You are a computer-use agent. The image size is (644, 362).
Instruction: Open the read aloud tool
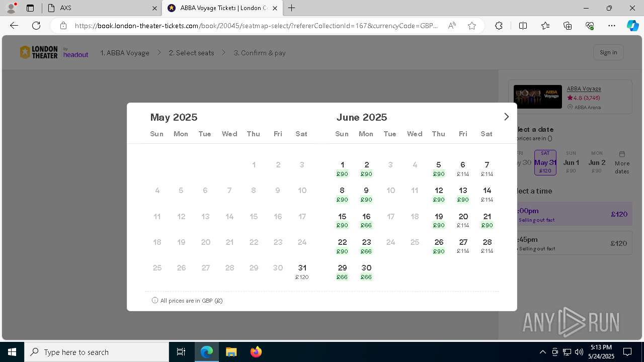click(x=452, y=26)
